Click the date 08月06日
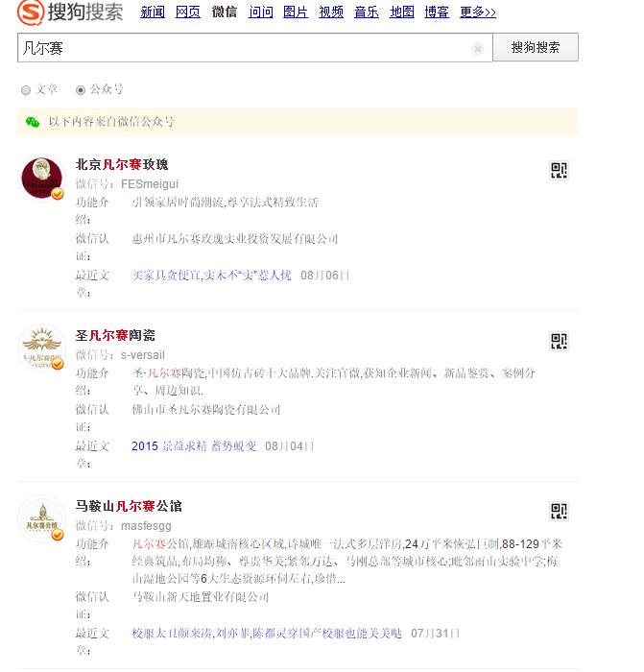Viewport: 644px width, 672px height. 324,276
